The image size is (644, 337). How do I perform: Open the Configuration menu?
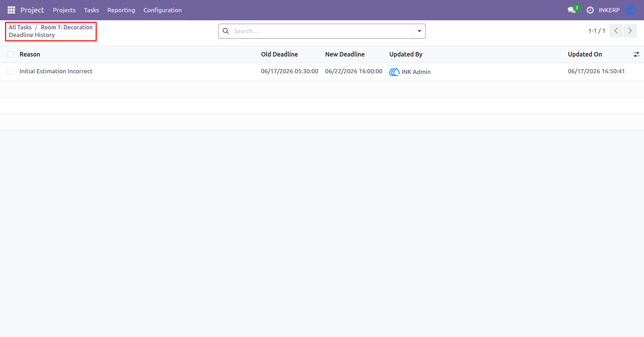(163, 10)
